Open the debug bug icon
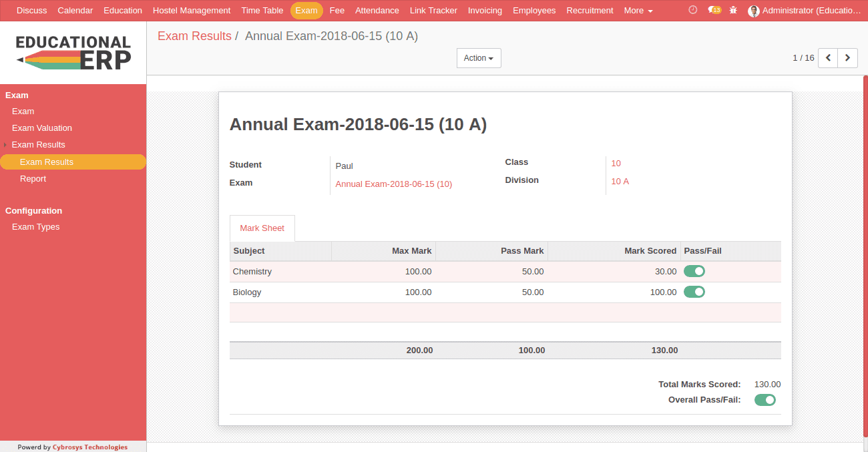This screenshot has width=868, height=452. (x=734, y=10)
